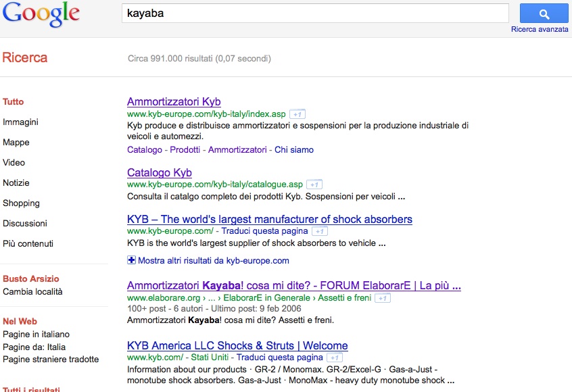Expand more results from kyb-europe.com plus icon
572x392 pixels.
click(x=131, y=260)
